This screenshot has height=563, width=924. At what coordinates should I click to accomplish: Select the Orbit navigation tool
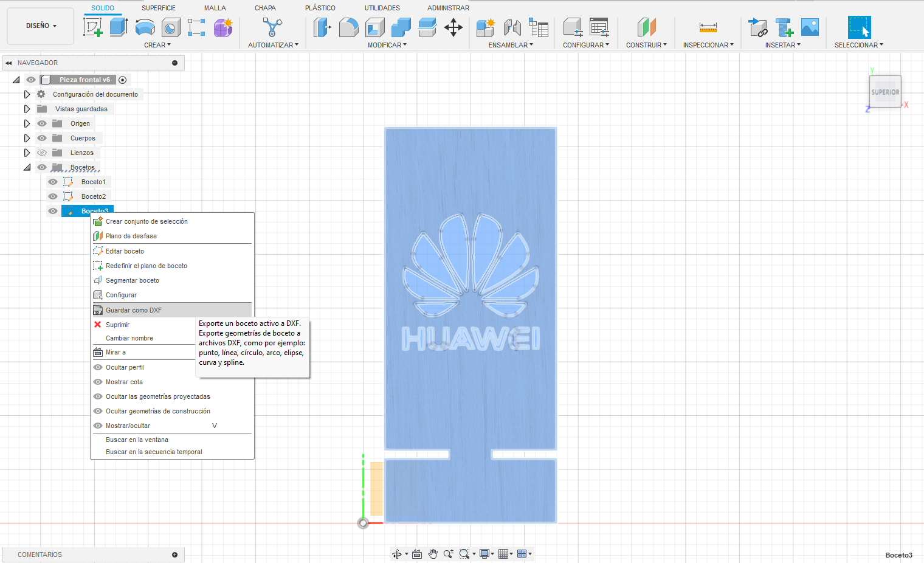point(397,554)
